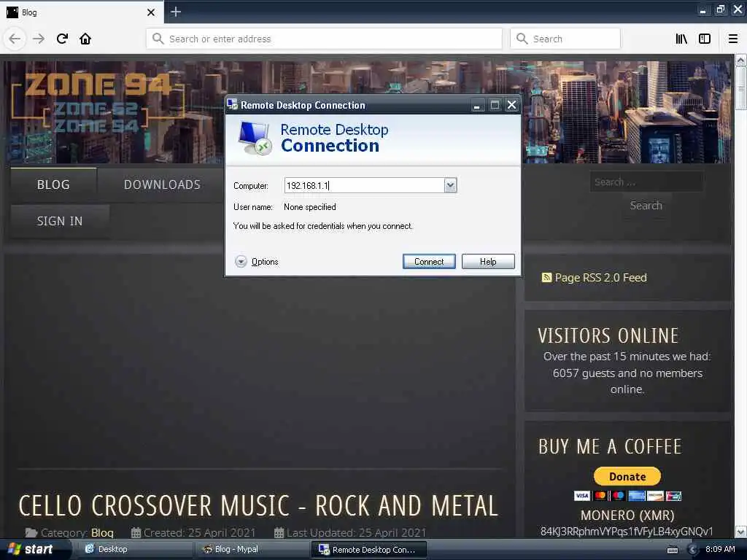The height and width of the screenshot is (560, 747).
Task: Switch to Blog - Mypal taskbar item
Action: [x=252, y=549]
